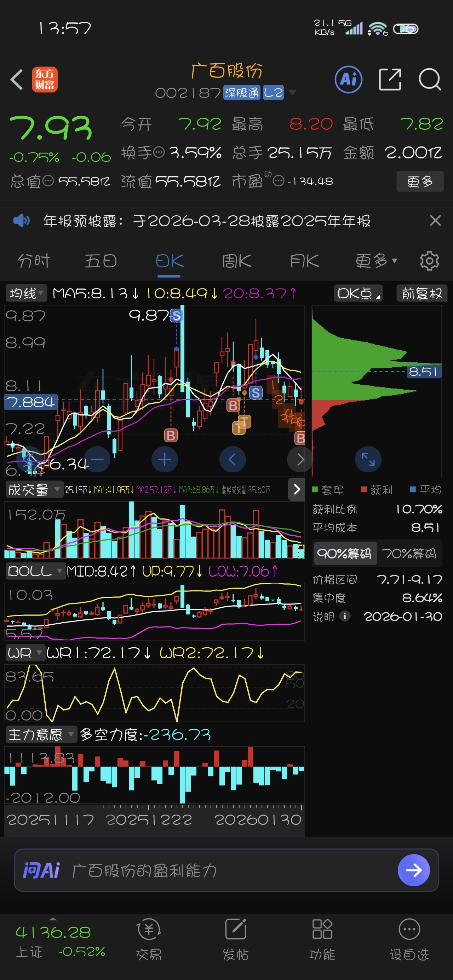The height and width of the screenshot is (980, 453).
Task: Tap the share icon in header
Action: [x=390, y=80]
